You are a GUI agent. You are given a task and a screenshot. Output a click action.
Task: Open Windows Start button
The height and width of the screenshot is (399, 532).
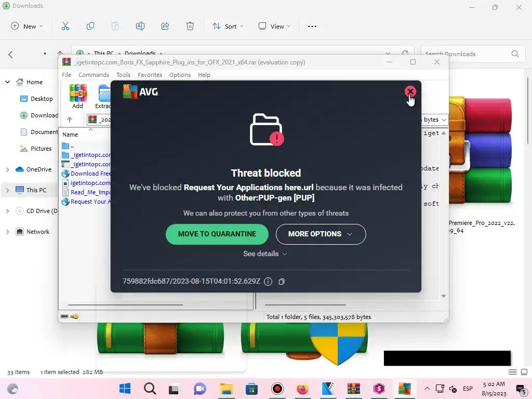point(125,389)
